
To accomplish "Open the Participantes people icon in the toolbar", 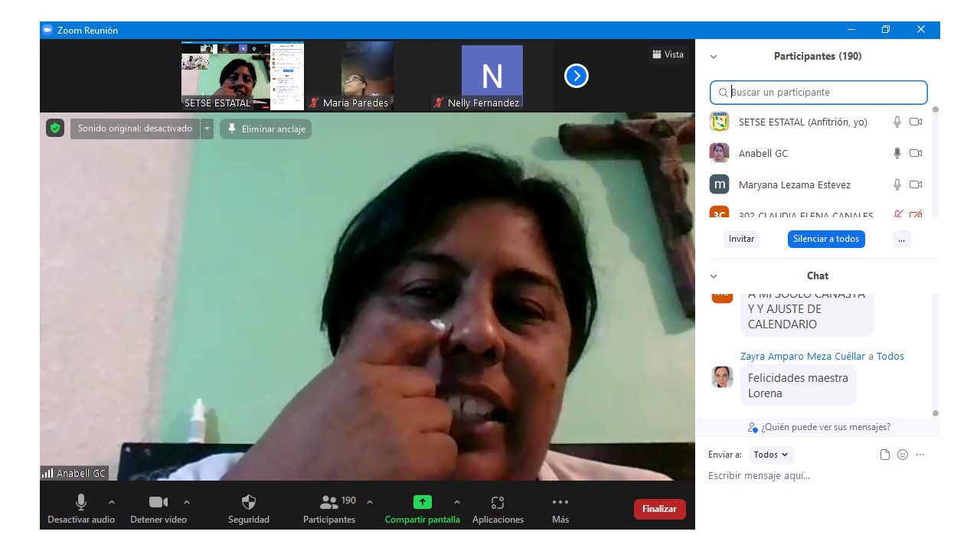I will point(329,502).
